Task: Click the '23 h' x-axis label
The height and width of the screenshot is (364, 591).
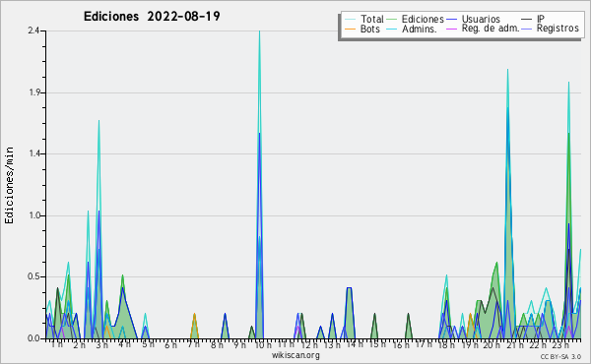Action: point(560,344)
